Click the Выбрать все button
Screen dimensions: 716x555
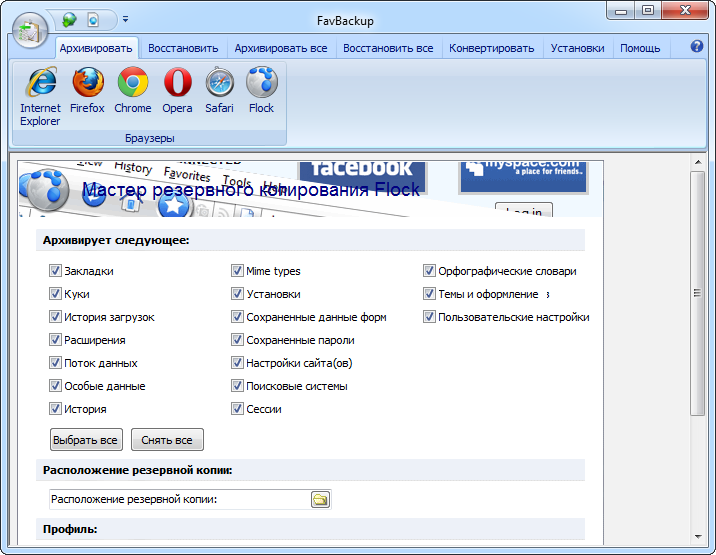point(86,440)
